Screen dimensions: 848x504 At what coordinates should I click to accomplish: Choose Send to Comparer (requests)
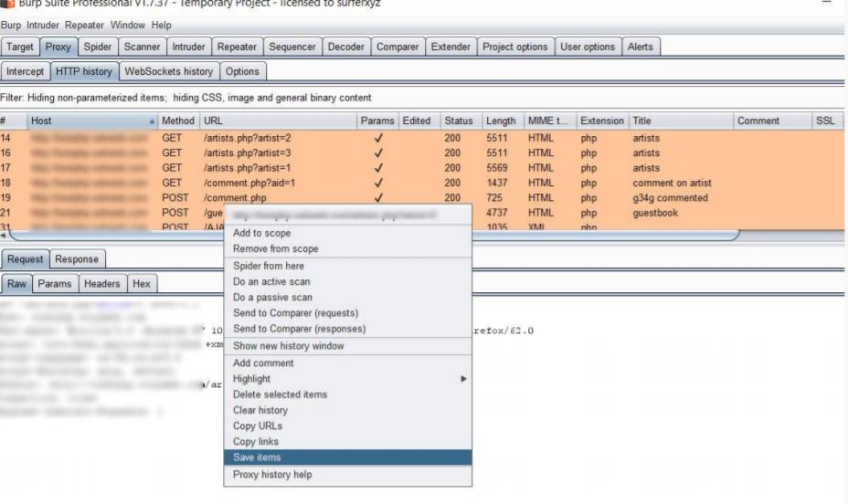348,313
